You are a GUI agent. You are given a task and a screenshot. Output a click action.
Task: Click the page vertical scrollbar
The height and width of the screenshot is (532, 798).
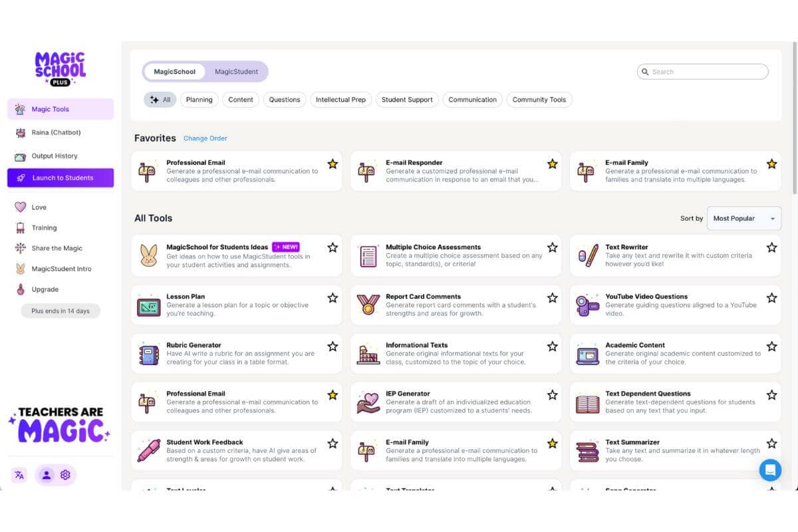point(795,120)
